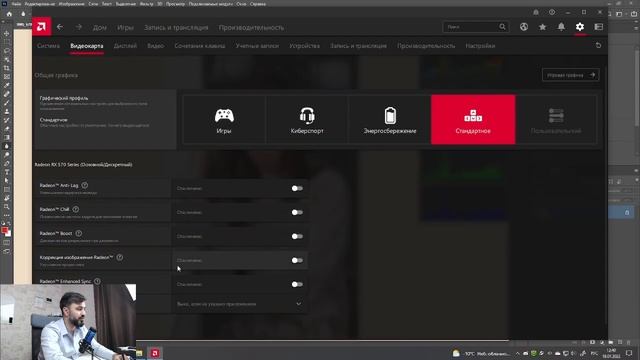Select the Игры graphics profile
640x360 pixels.
(x=224, y=120)
